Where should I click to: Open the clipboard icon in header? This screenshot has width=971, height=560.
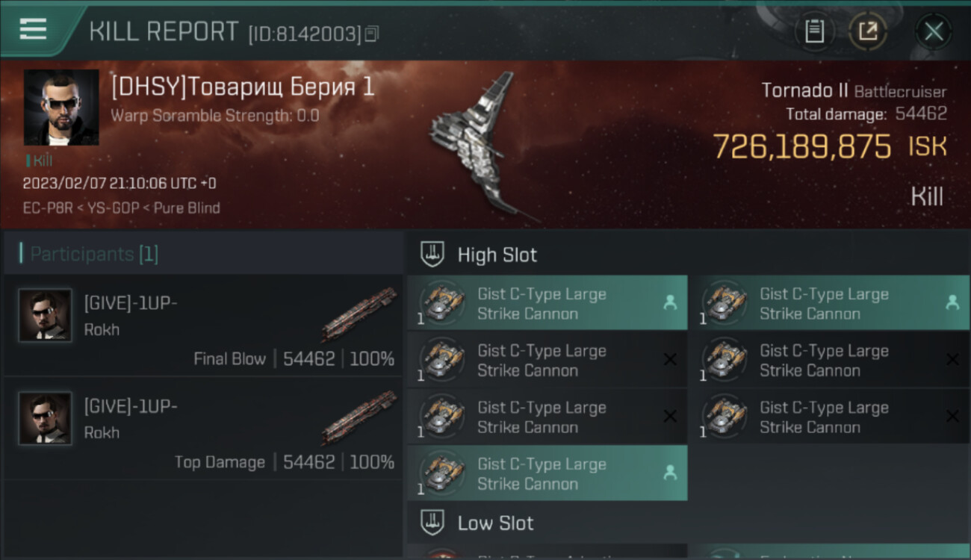(x=814, y=31)
